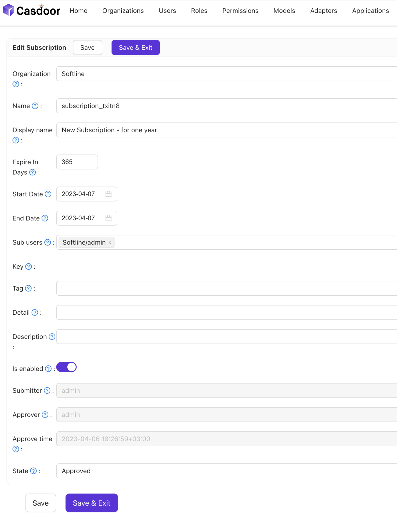Open the State help tooltip
This screenshot has height=532, width=397.
(33, 471)
